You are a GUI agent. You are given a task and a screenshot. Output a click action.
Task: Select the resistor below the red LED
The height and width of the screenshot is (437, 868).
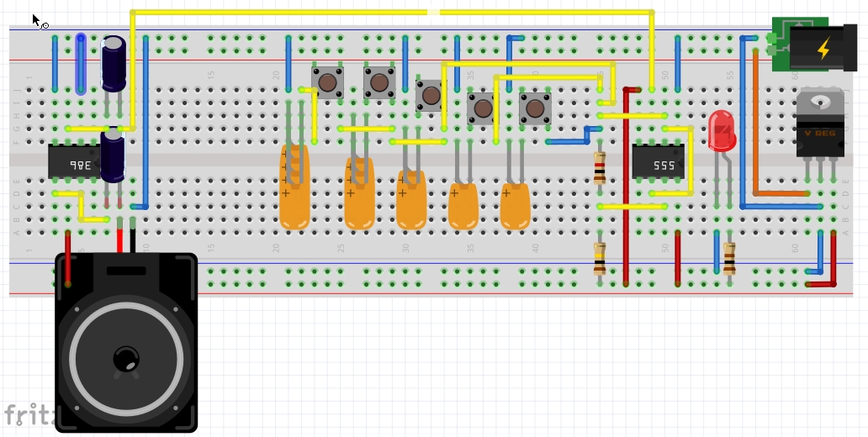click(x=729, y=257)
